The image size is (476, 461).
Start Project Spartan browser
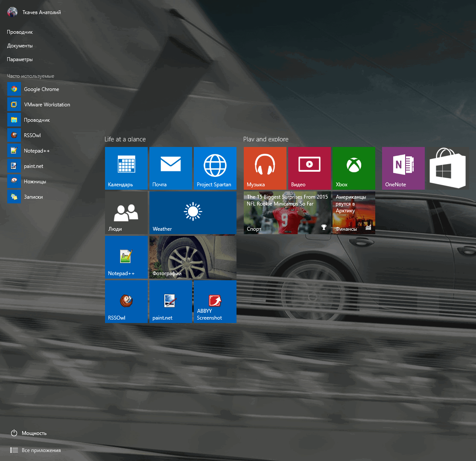215,168
